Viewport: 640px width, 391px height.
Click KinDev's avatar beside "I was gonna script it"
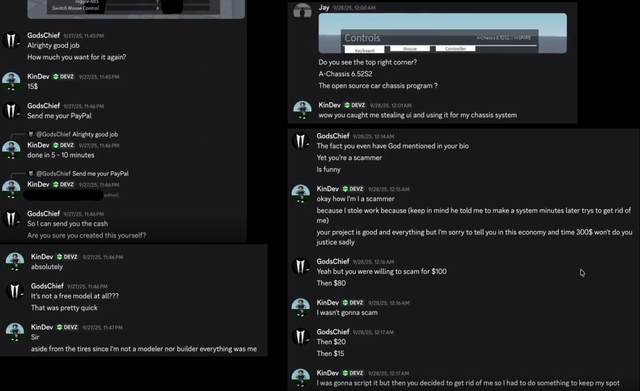pos(301,378)
